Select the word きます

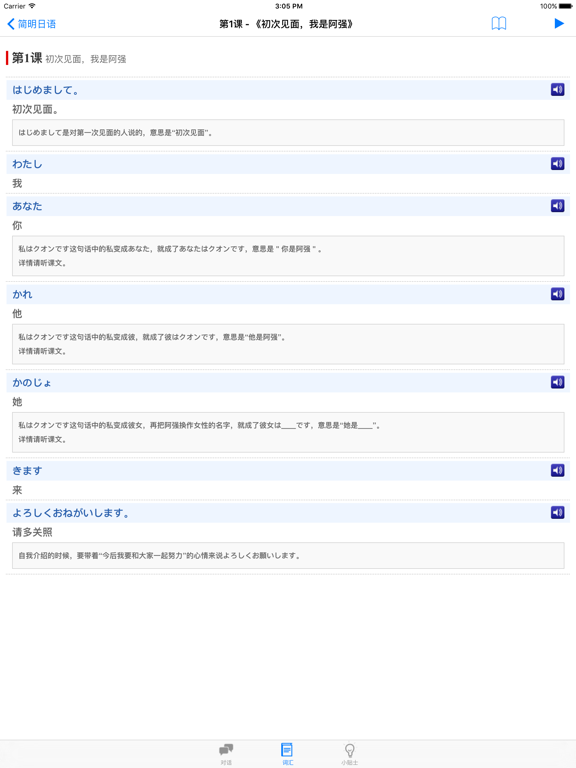(x=27, y=471)
